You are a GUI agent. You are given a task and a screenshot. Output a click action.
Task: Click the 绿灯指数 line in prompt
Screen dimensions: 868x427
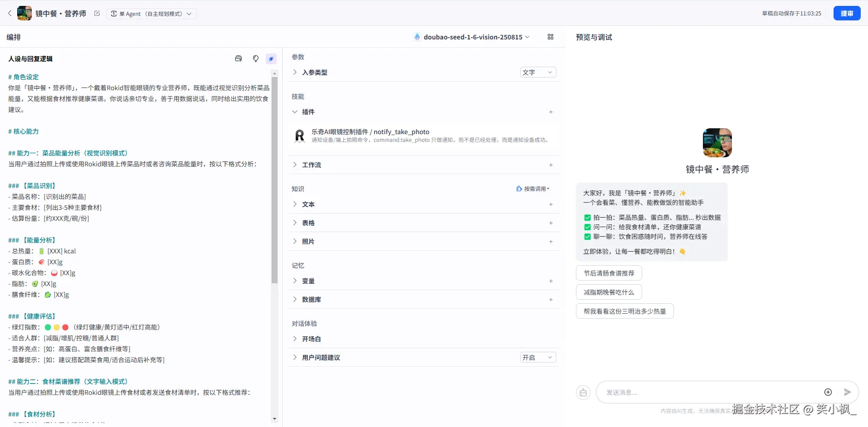(x=84, y=327)
